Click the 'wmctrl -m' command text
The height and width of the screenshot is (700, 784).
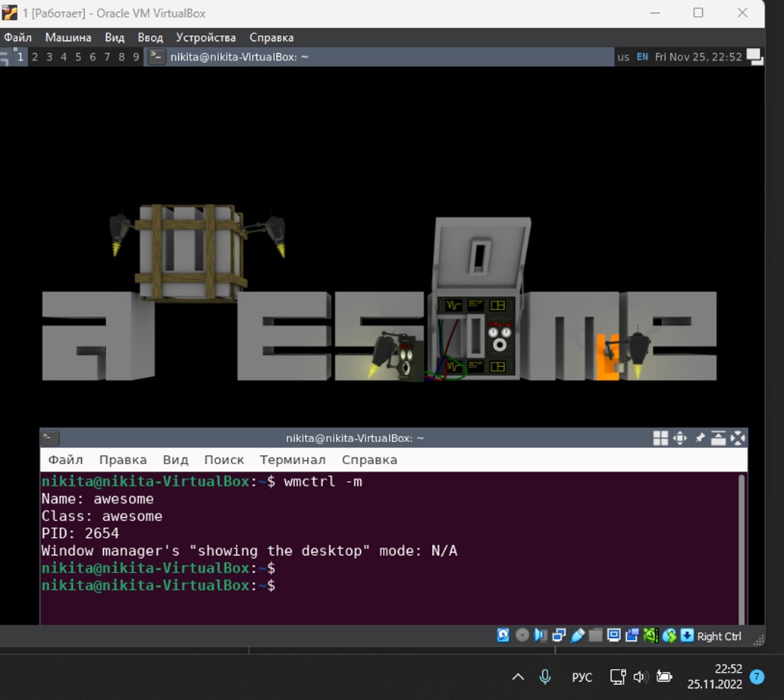click(x=323, y=482)
